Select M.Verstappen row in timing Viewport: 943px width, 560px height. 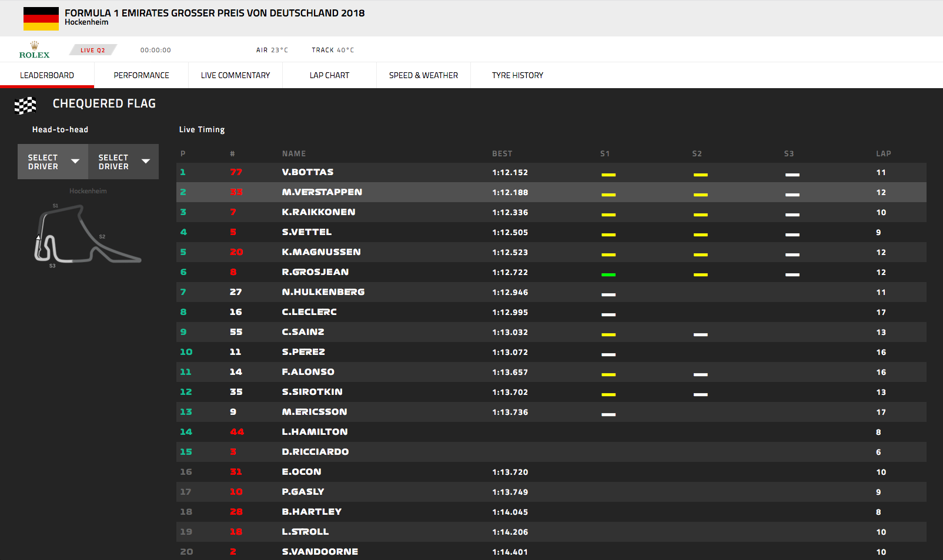pyautogui.click(x=322, y=192)
